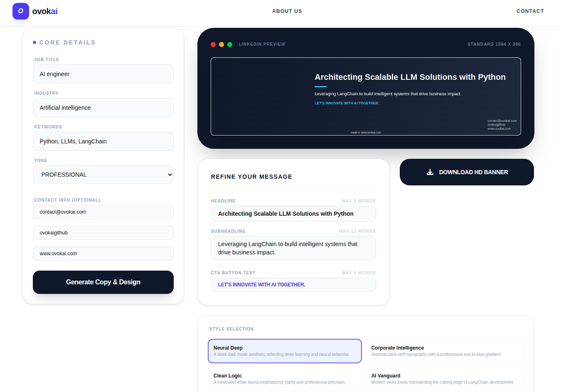Click the download arrow icon on the banner button
Image resolution: width=561 pixels, height=392 pixels.
[x=430, y=172]
